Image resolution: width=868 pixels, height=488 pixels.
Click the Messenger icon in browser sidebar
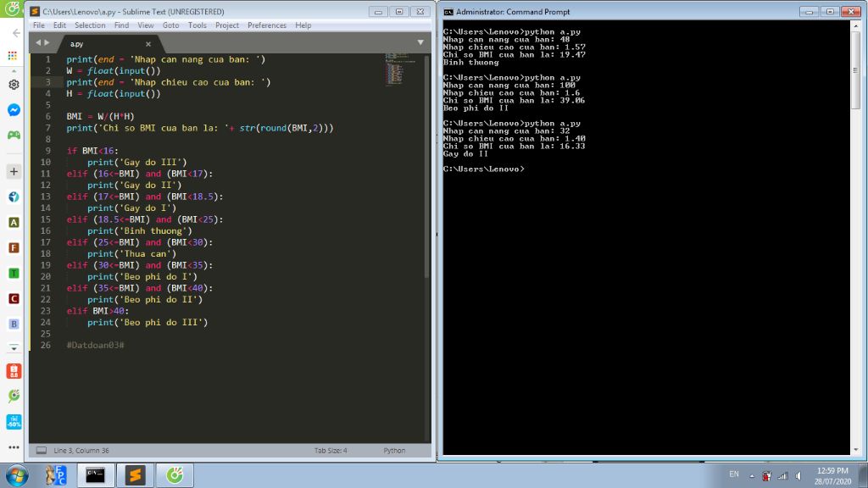tap(14, 110)
